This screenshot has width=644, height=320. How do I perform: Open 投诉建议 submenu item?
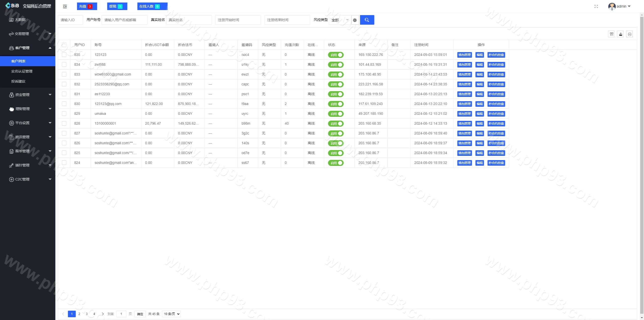tap(18, 81)
